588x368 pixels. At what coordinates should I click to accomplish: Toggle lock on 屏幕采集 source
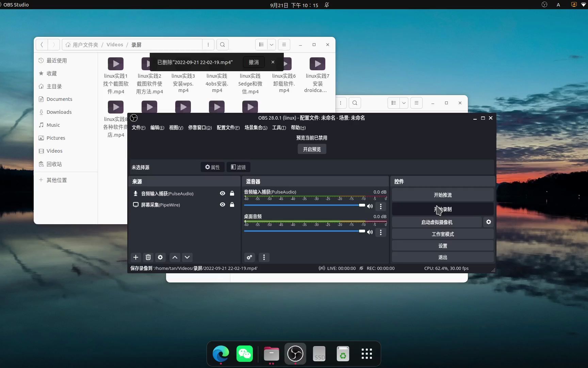click(232, 204)
